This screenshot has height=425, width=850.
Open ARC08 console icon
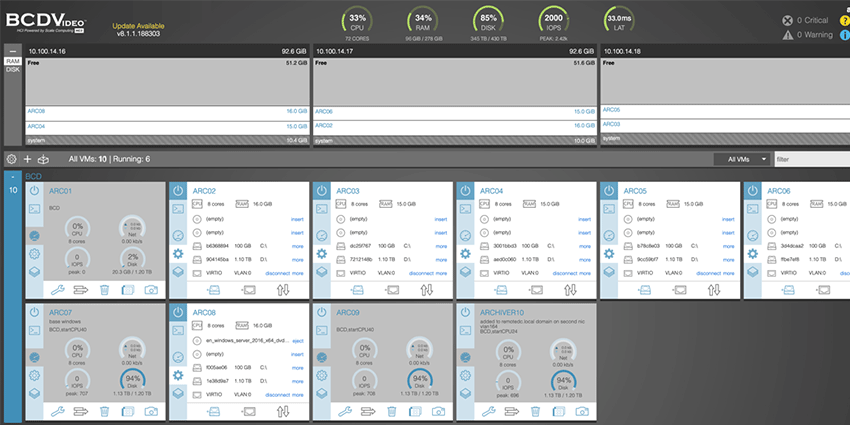tap(178, 331)
